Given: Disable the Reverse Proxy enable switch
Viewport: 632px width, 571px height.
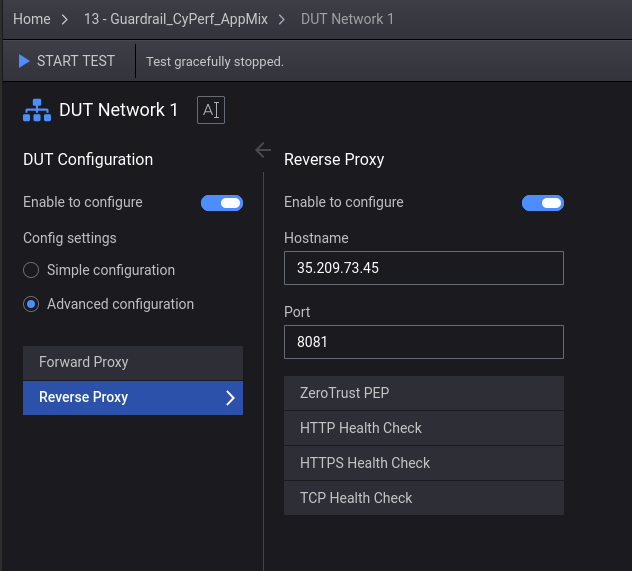Looking at the screenshot, I should click(x=543, y=203).
